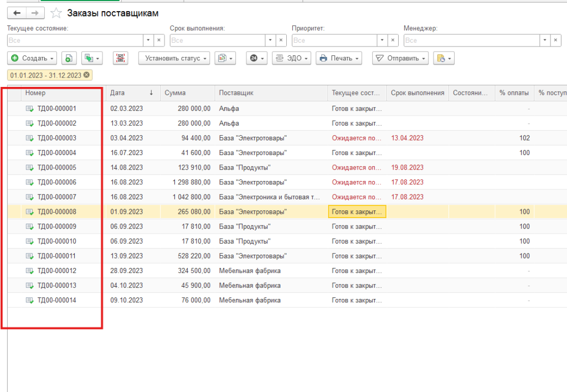Click the back navigation arrow
The image size is (567, 392).
17,13
